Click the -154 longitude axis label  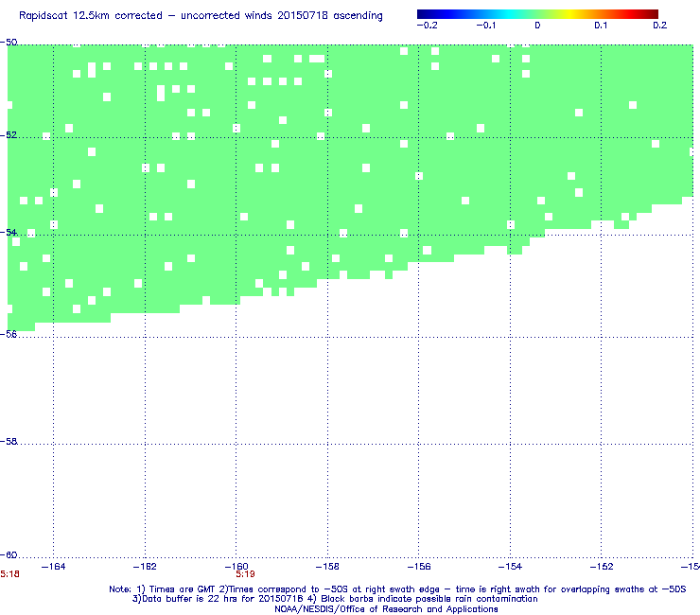[510, 567]
